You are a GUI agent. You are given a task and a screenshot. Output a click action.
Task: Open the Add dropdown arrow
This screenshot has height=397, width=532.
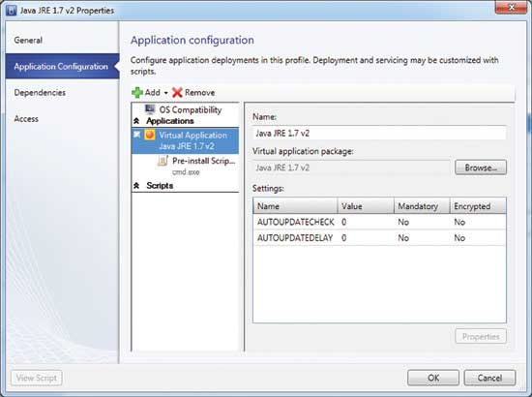pyautogui.click(x=166, y=93)
